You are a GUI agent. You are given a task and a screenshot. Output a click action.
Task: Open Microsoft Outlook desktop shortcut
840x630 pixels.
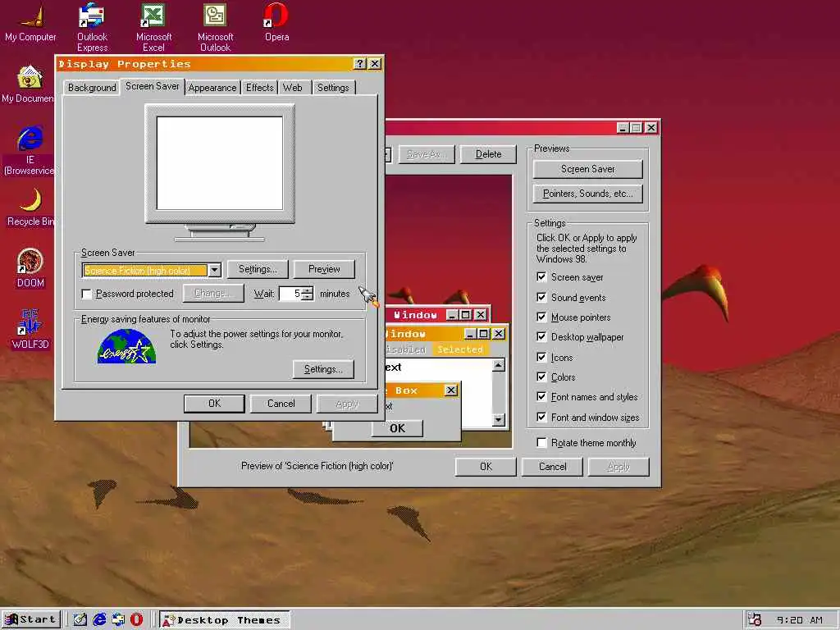[x=215, y=27]
